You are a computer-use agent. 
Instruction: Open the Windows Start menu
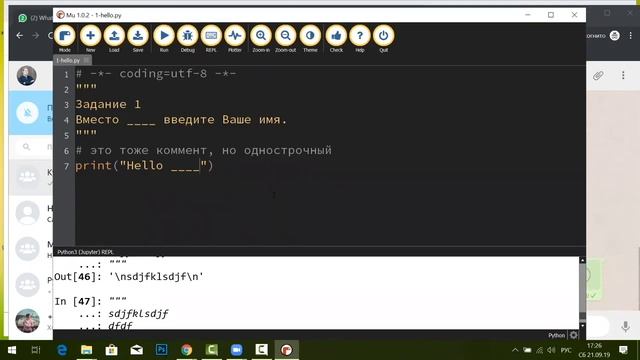12,350
